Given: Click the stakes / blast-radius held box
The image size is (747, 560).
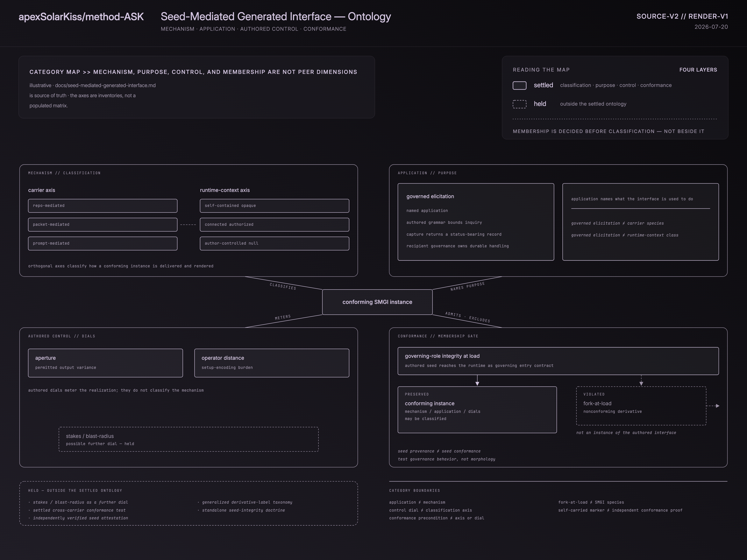Looking at the screenshot, I should tap(189, 439).
